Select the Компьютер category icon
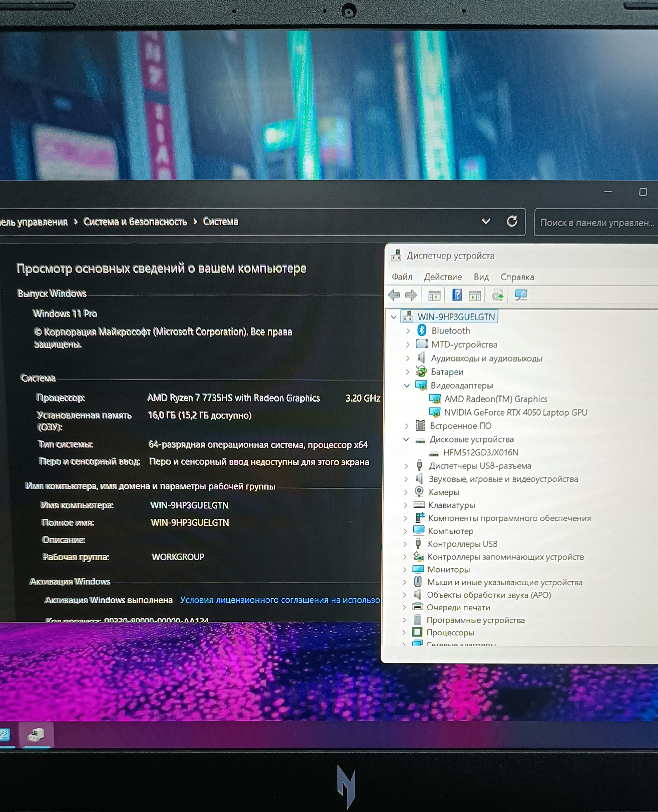Viewport: 658px width, 812px height. coord(419,530)
